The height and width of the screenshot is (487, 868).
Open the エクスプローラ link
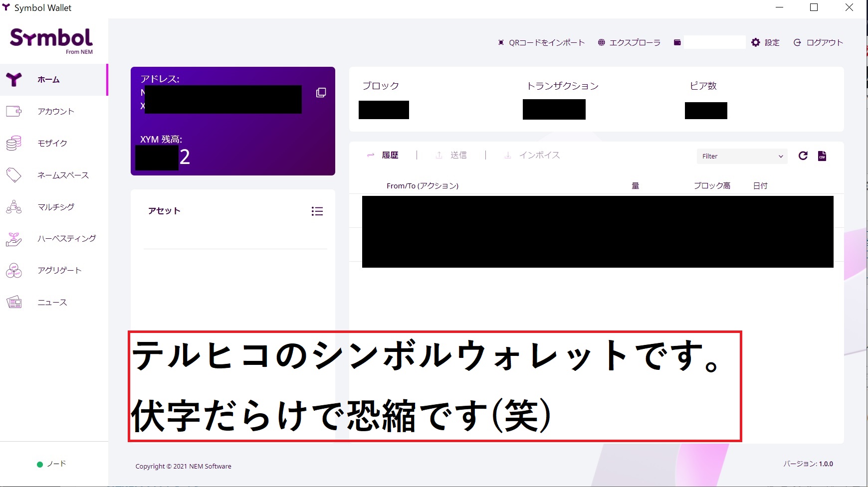635,43
